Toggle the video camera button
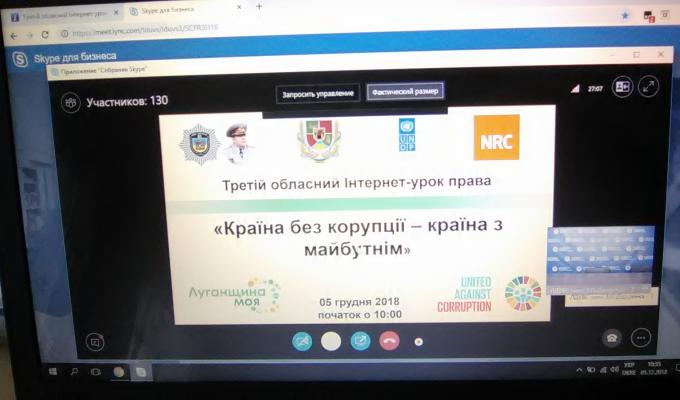Screen dimensions: 680x400 click(x=302, y=342)
